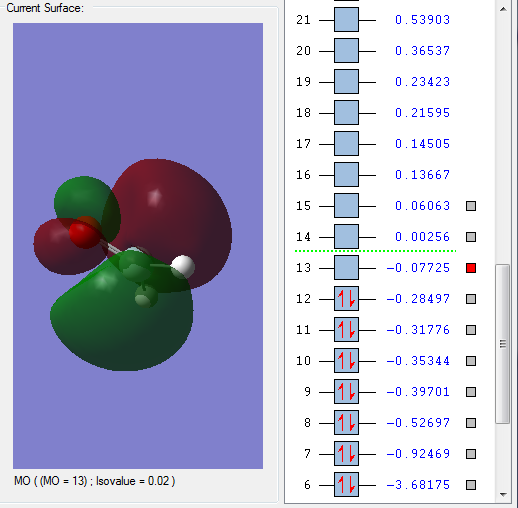Viewport: 518px width, 508px height.
Task: Click the scrollbar up arrow
Action: tap(503, 9)
